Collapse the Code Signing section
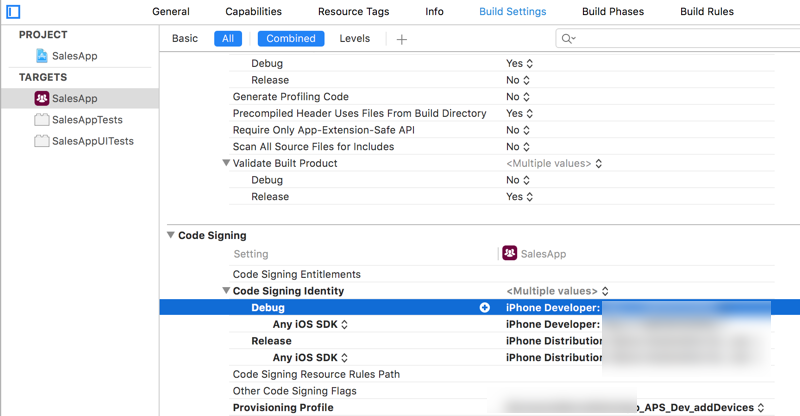Viewport: 800px width, 416px height. [x=170, y=236]
